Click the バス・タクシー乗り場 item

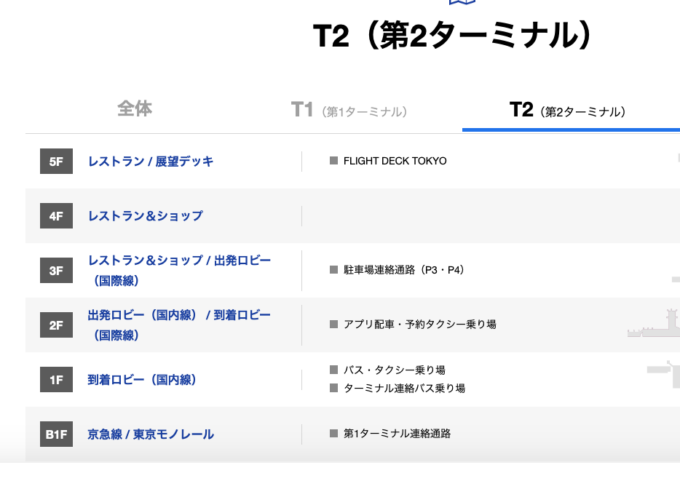[394, 370]
